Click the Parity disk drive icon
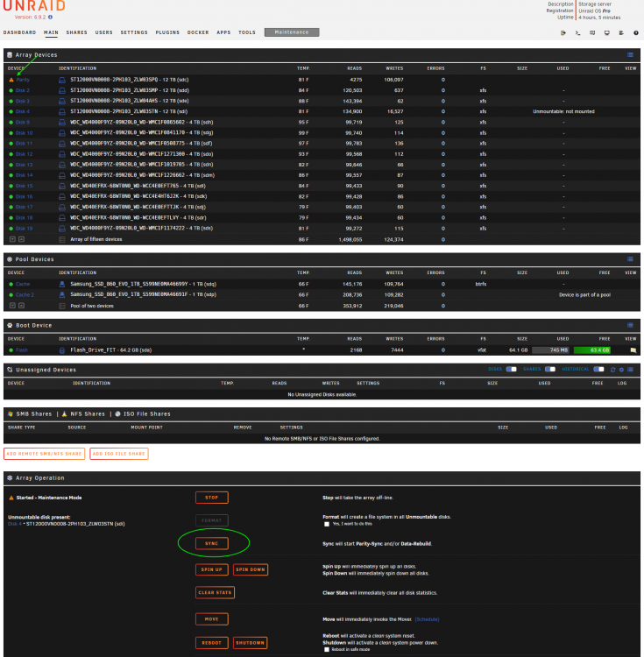Screen dimensions: 644x657 pyautogui.click(x=62, y=80)
